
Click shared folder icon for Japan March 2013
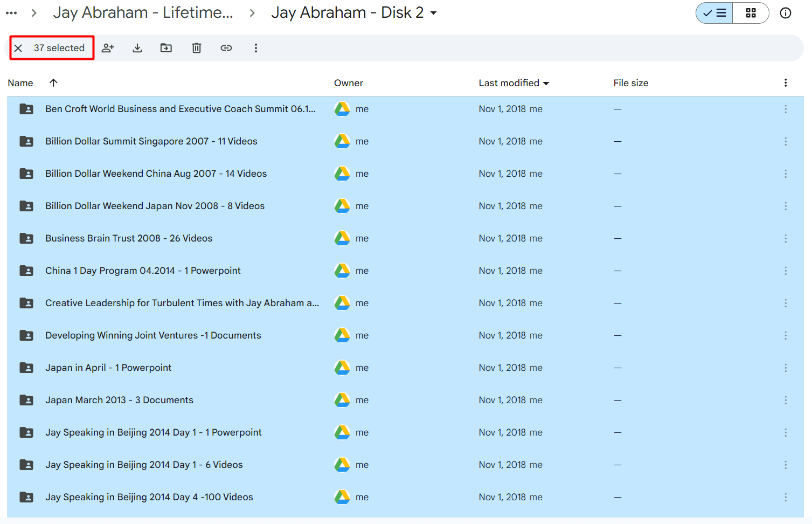(x=26, y=400)
